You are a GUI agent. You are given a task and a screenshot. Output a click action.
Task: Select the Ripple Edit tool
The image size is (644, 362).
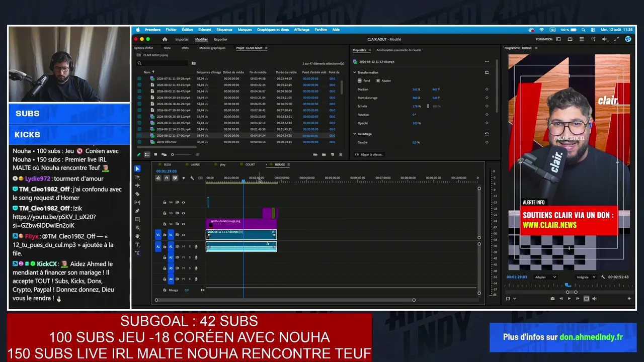coord(138,186)
